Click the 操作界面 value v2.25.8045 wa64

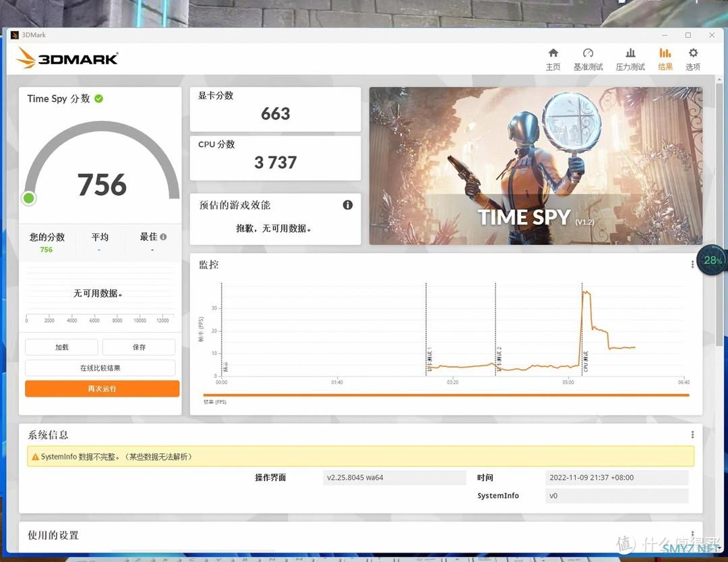(x=394, y=478)
